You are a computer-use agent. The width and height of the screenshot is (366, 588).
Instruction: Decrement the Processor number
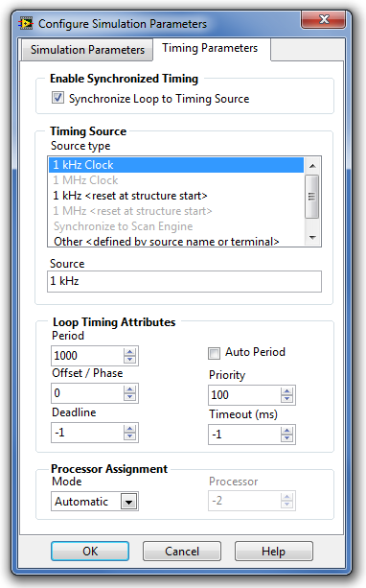pyautogui.click(x=287, y=505)
